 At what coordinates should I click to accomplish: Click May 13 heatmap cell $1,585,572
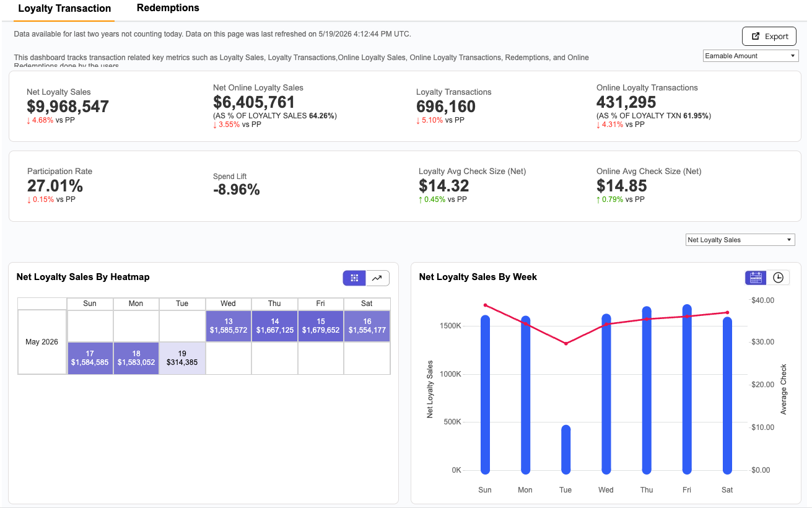click(229, 326)
